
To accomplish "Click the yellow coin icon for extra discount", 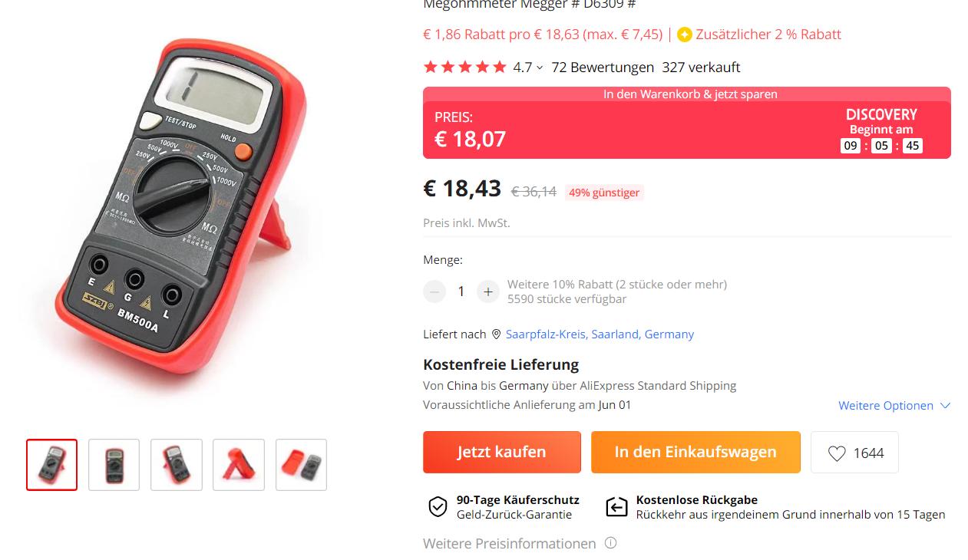I will pos(685,35).
